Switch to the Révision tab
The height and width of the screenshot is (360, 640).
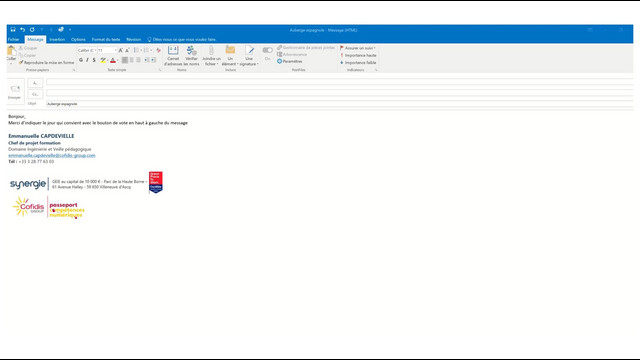pyautogui.click(x=133, y=40)
